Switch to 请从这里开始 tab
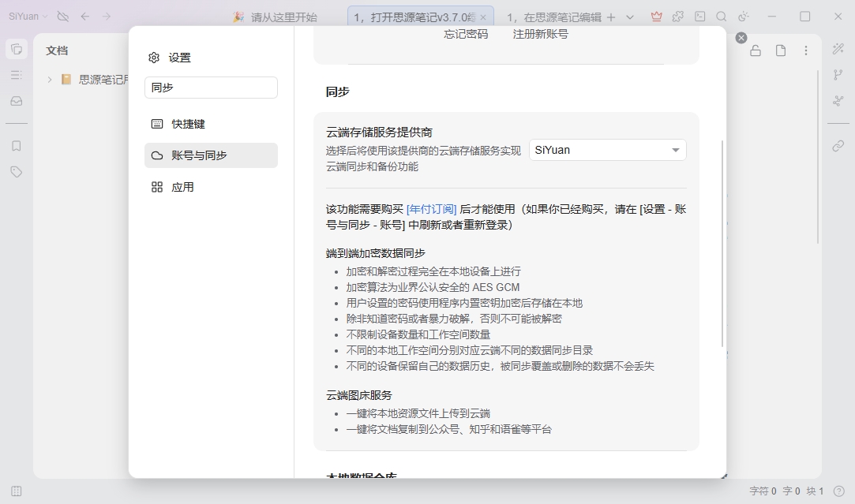 [276, 17]
